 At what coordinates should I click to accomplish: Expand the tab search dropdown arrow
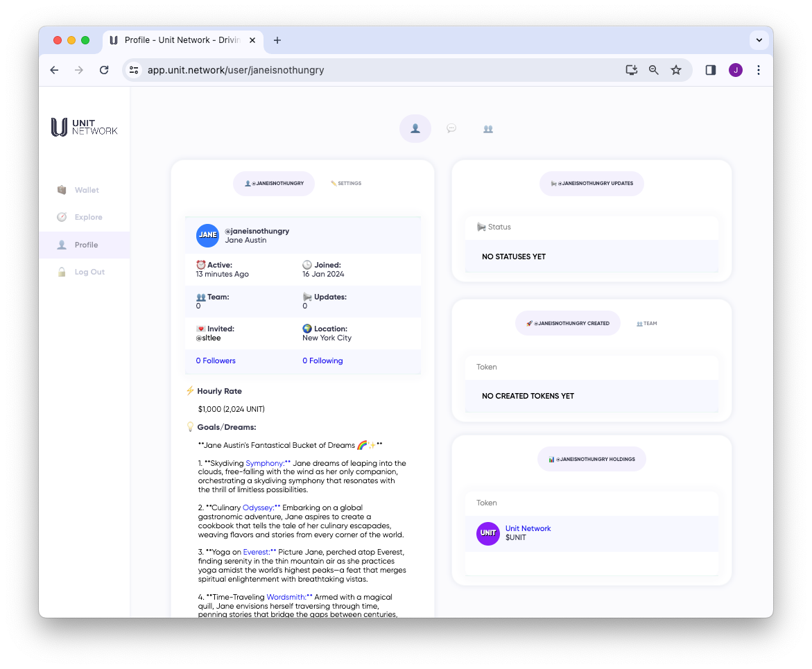[x=759, y=40]
